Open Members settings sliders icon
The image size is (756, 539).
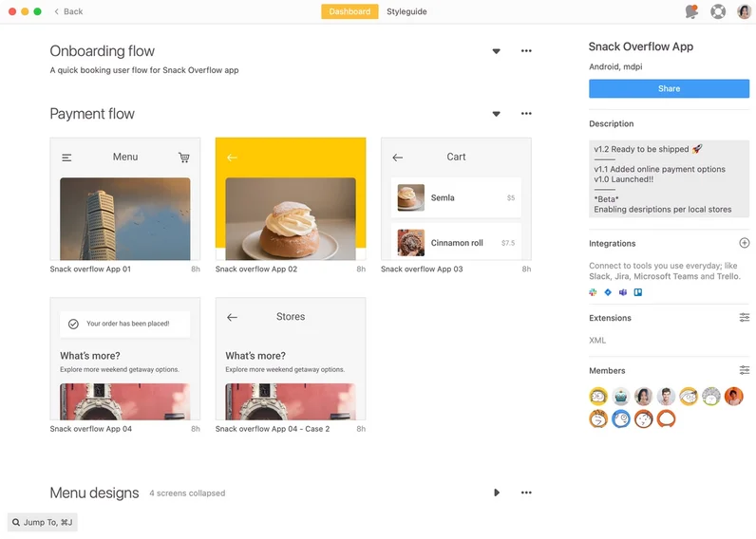744,370
